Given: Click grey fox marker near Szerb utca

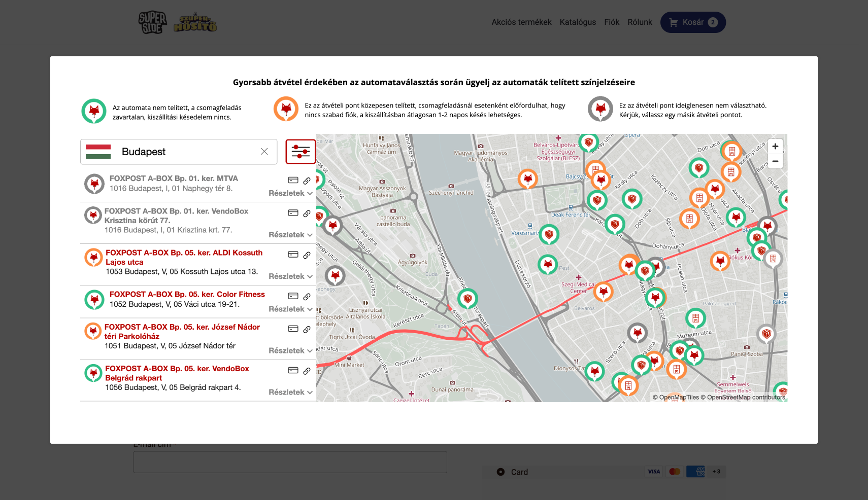Looking at the screenshot, I should click(638, 333).
